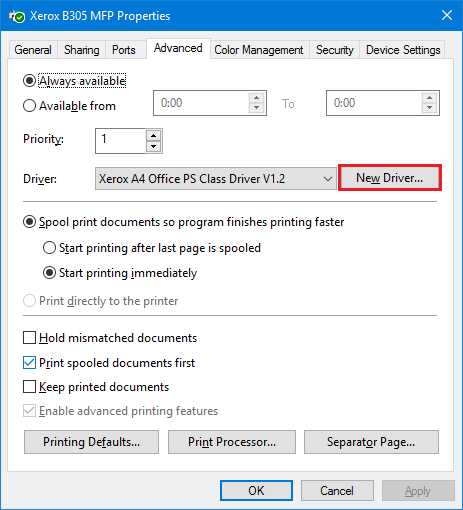Open the Driver dropdown list
Image resolution: width=463 pixels, height=510 pixels.
pyautogui.click(x=216, y=179)
